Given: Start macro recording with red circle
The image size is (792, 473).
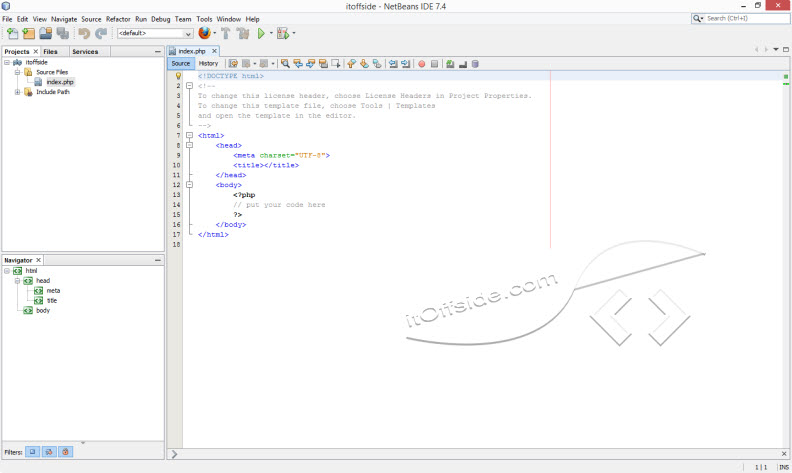Looking at the screenshot, I should [x=421, y=64].
